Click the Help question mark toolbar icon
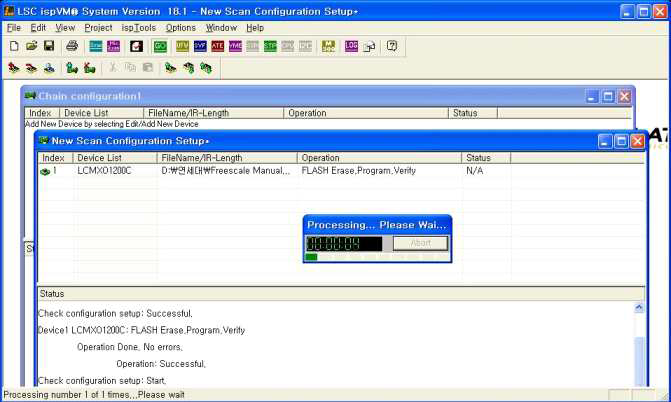The image size is (671, 402). tap(392, 46)
